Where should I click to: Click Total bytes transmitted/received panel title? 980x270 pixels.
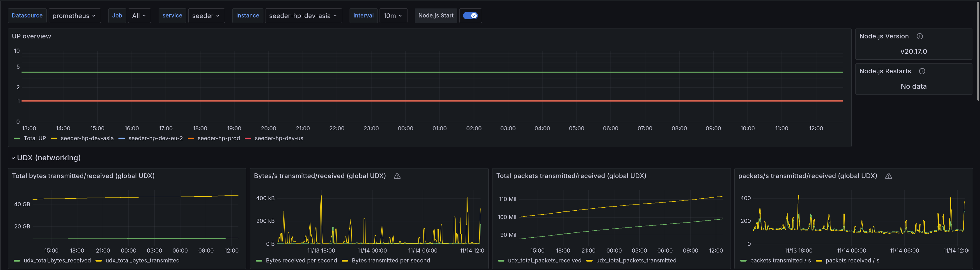(83, 176)
